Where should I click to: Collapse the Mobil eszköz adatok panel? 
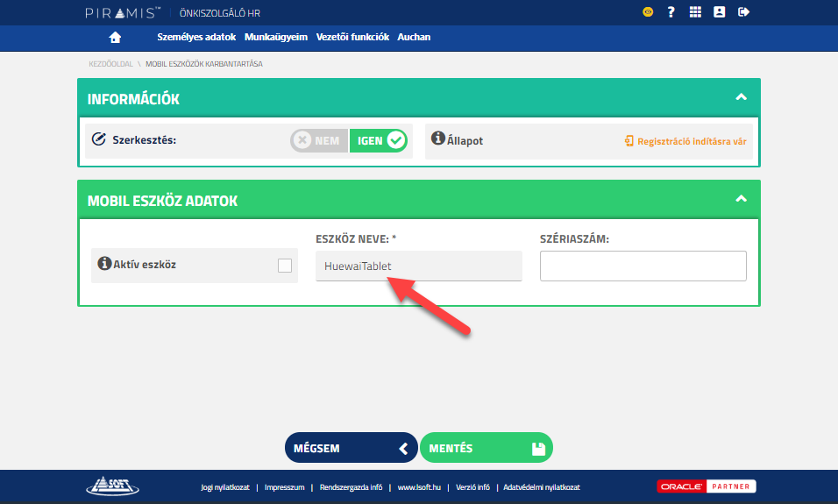[741, 199]
